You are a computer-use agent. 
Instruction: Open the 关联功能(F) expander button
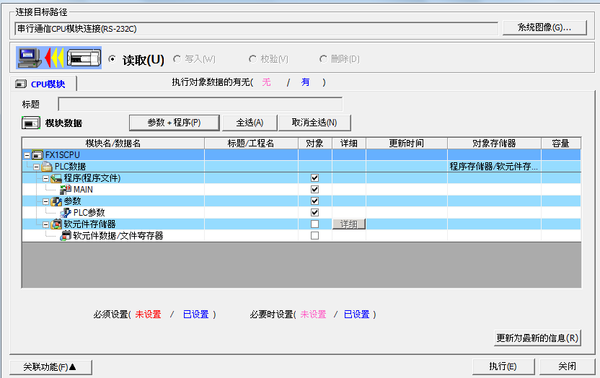[51, 367]
